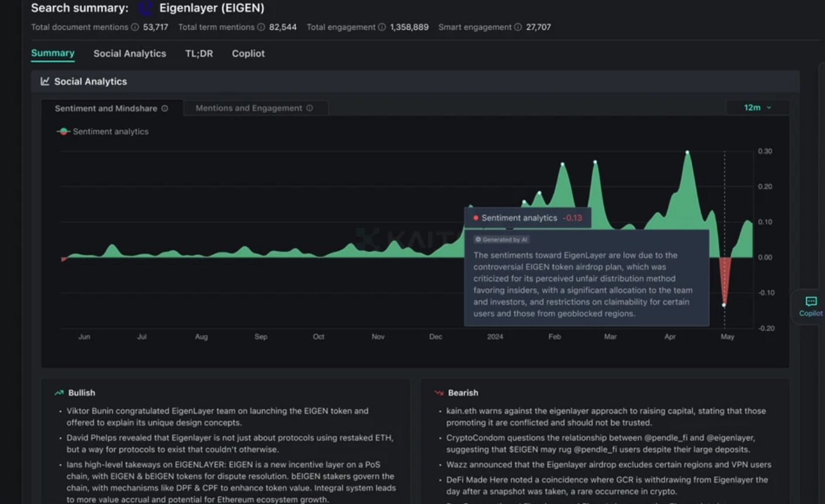
Task: Click the info icon beside Smart engagement
Action: point(518,27)
